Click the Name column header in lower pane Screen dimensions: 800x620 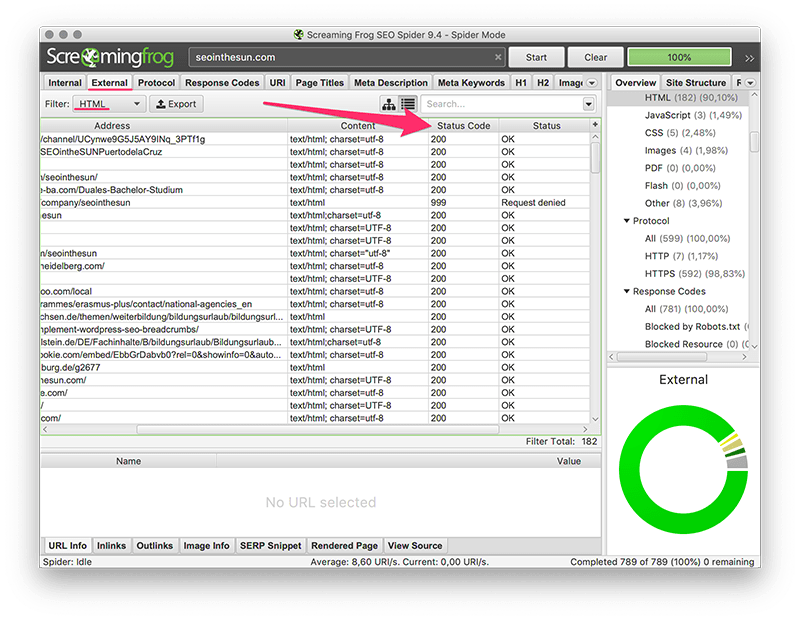[128, 461]
